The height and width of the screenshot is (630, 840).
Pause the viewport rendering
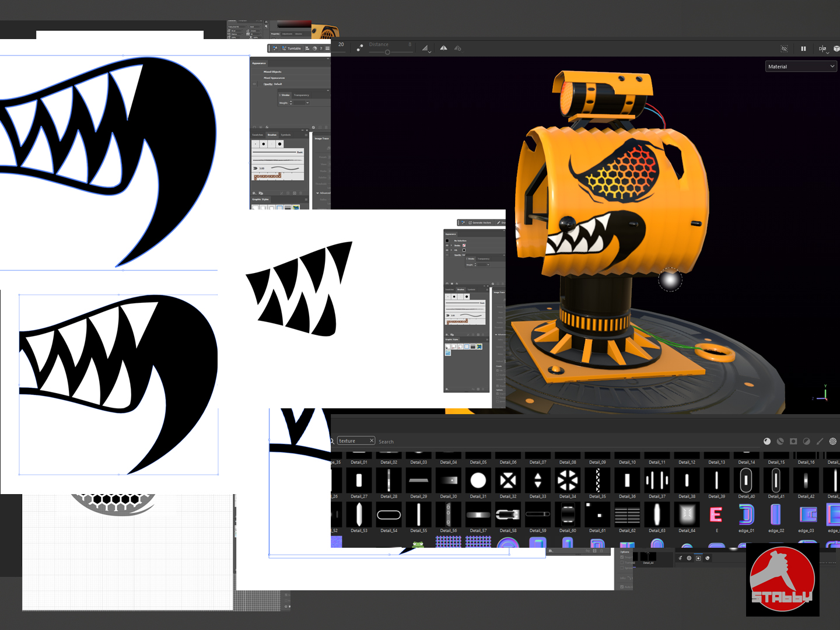(803, 48)
